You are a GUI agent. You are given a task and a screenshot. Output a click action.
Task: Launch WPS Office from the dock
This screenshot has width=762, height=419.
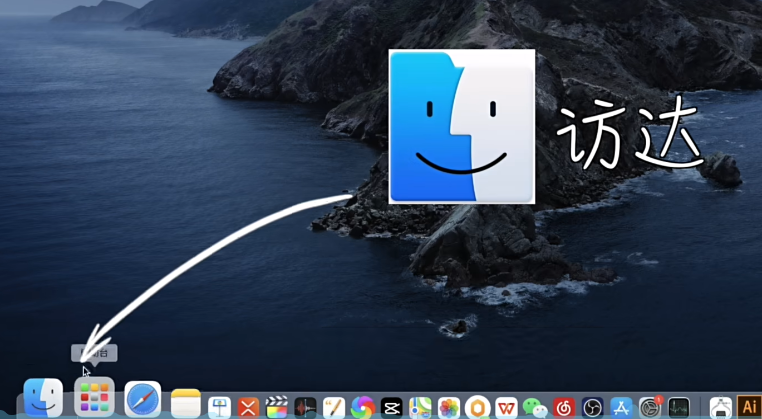[x=506, y=407]
